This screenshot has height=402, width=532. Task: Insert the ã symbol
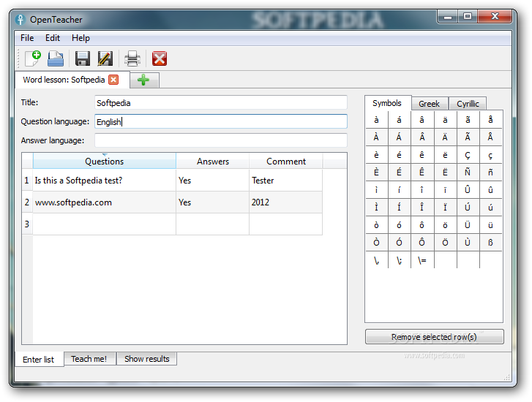[468, 120]
